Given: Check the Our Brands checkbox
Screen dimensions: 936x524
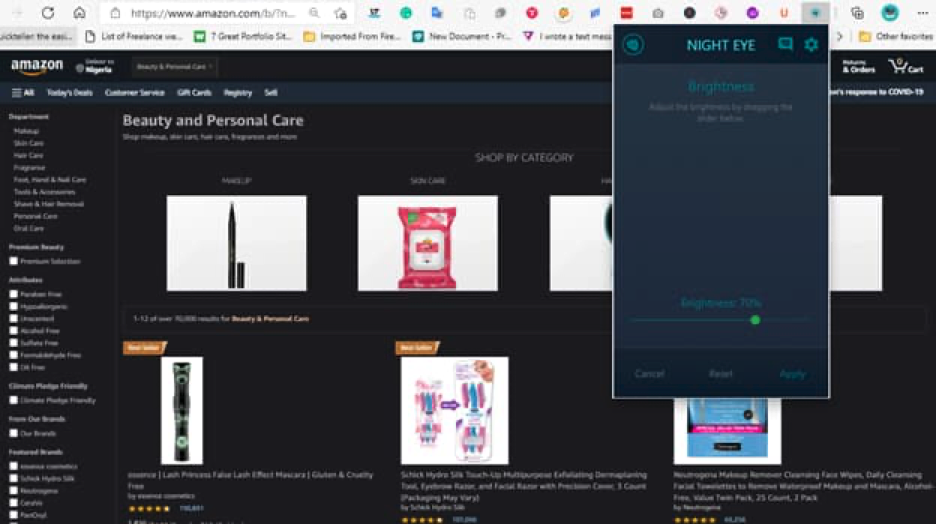Looking at the screenshot, I should click(x=13, y=433).
